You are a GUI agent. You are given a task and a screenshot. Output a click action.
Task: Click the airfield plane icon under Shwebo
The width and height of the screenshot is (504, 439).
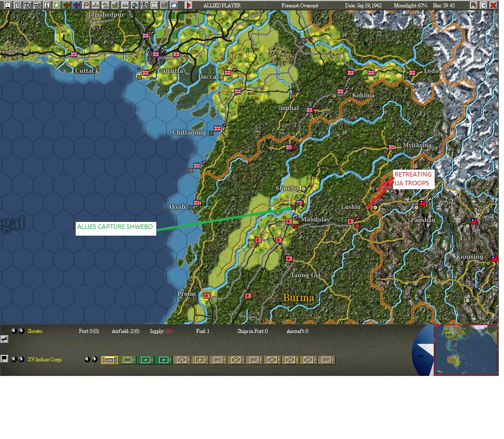click(4, 339)
